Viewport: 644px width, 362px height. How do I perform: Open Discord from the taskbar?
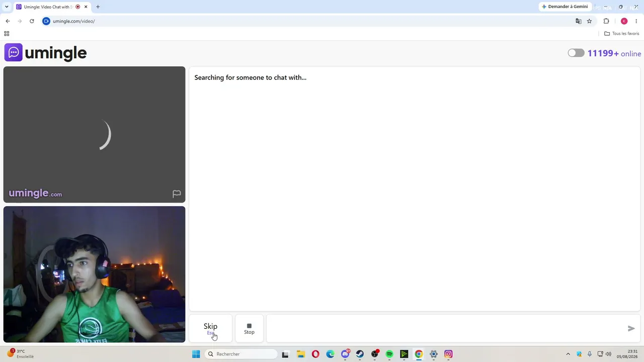click(345, 354)
